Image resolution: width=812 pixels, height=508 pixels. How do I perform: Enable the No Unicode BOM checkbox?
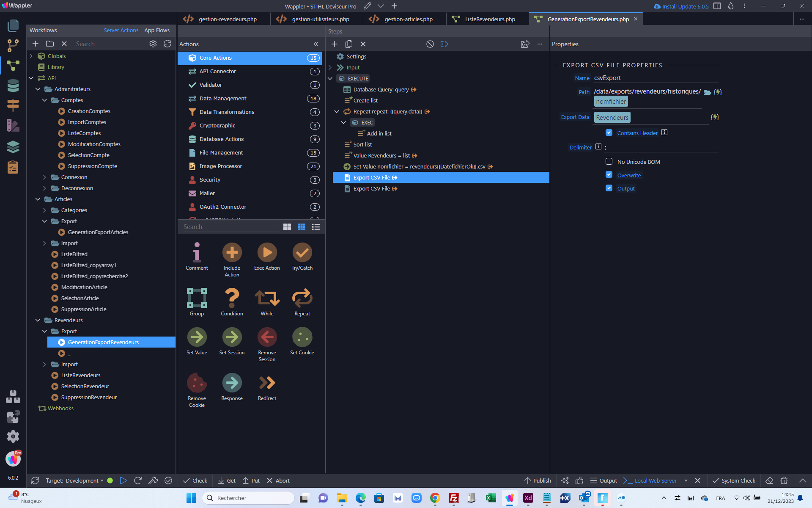pyautogui.click(x=609, y=161)
